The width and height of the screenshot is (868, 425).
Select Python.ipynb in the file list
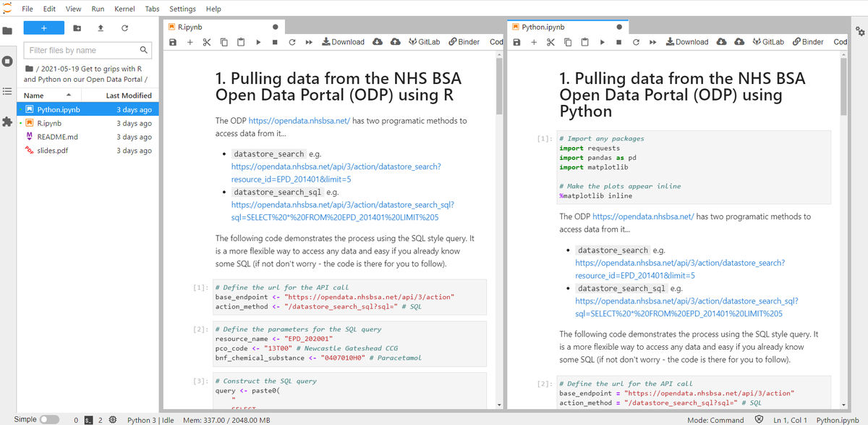coord(88,110)
